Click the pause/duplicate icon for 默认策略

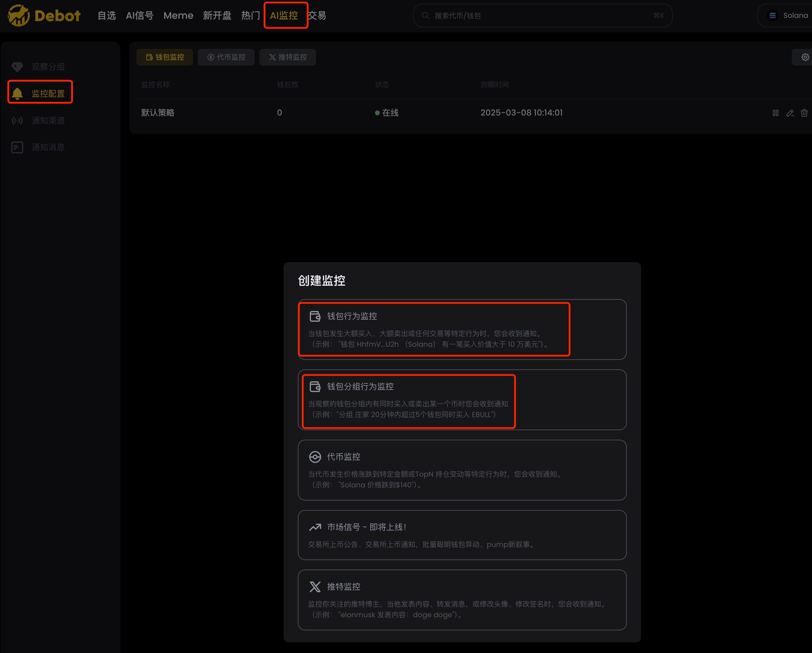point(775,113)
